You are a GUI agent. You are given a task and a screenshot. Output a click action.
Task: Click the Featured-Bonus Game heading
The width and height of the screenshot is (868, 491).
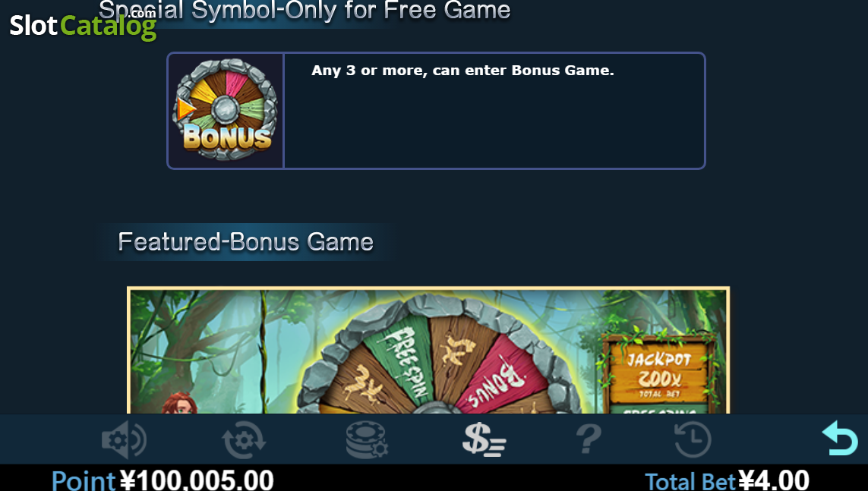246,241
